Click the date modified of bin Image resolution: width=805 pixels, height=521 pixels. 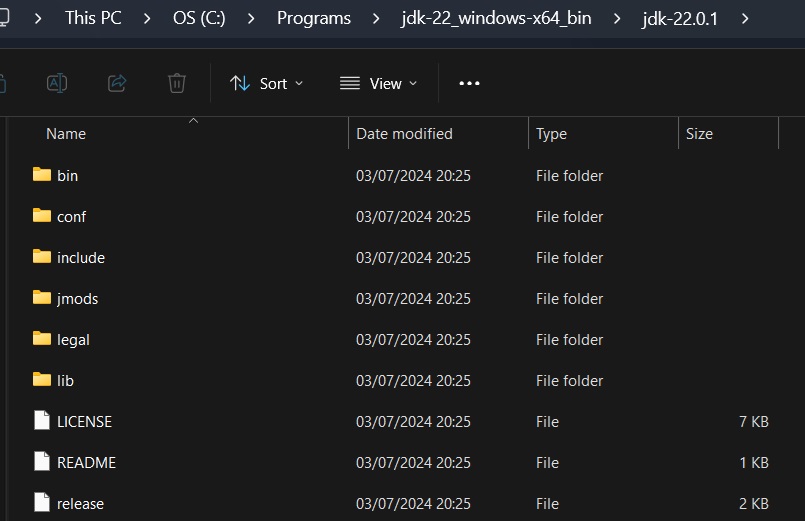[x=413, y=176]
